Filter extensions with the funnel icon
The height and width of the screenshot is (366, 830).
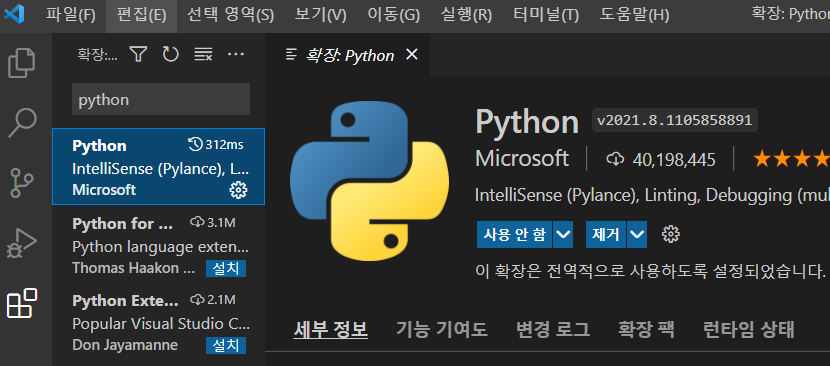point(138,54)
